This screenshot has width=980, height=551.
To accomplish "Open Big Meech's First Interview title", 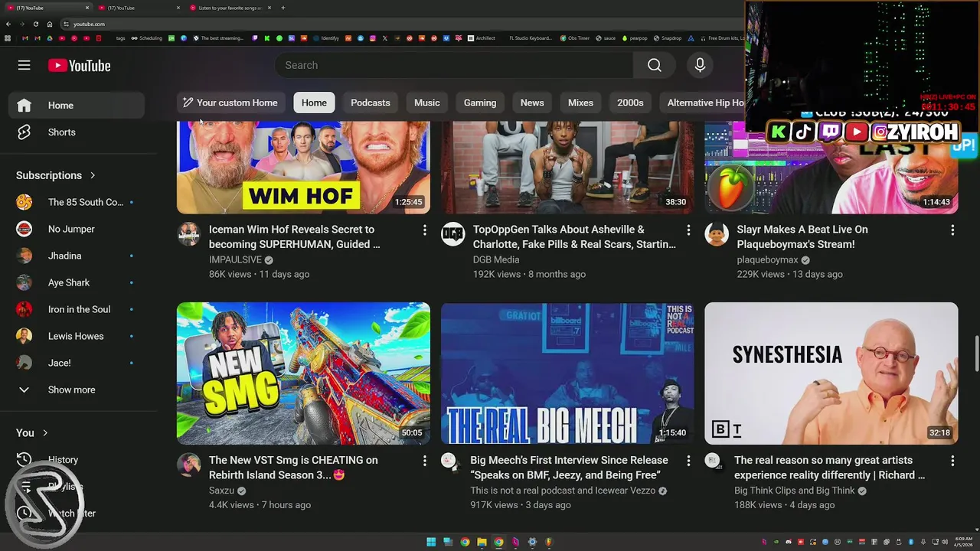I will click(569, 468).
